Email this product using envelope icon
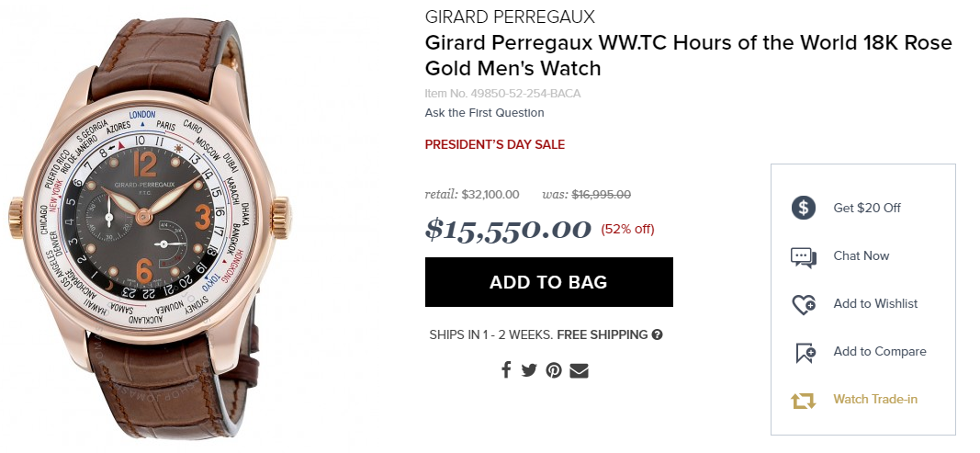980x453 pixels. tap(579, 370)
